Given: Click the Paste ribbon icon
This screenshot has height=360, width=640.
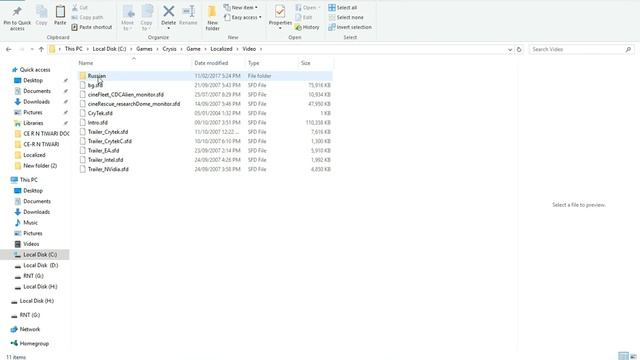Looking at the screenshot, I should coord(60,11).
